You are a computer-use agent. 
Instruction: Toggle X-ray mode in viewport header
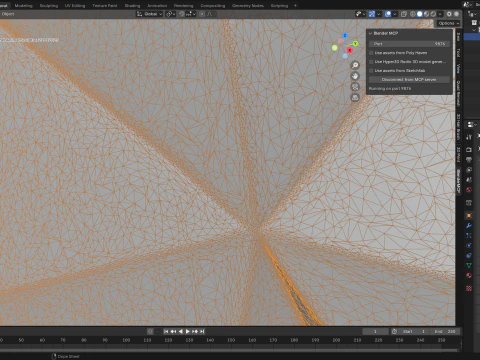click(x=404, y=14)
